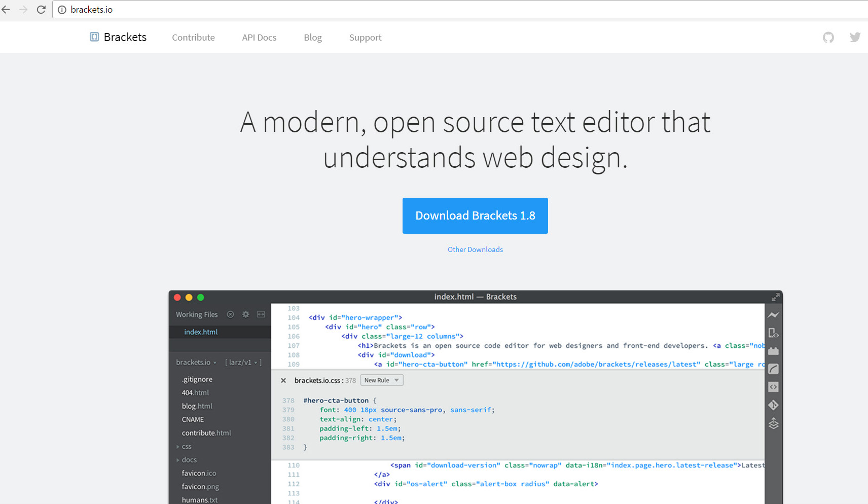Image resolution: width=868 pixels, height=504 pixels.
Task: Click the fullscreen arrows icon in Brackets title bar
Action: tap(775, 297)
